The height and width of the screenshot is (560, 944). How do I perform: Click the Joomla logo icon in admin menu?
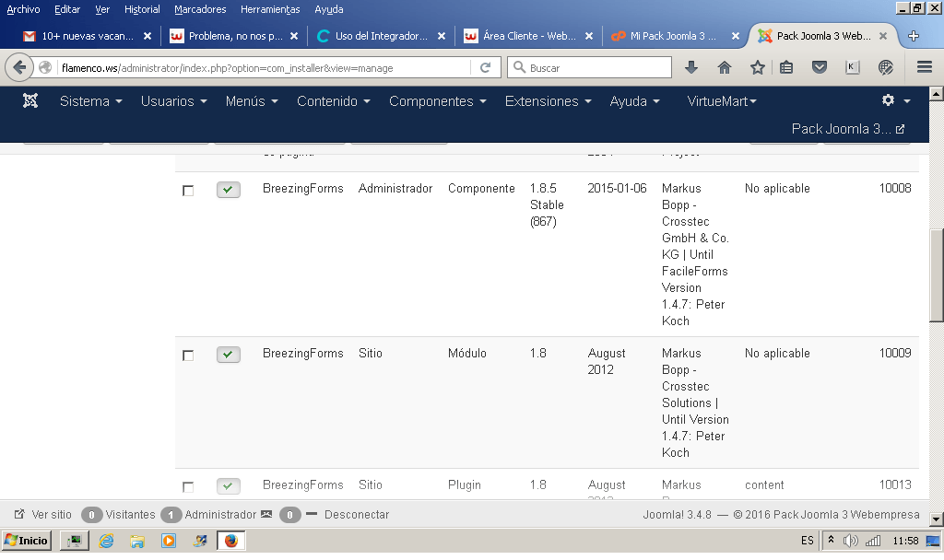pos(30,100)
